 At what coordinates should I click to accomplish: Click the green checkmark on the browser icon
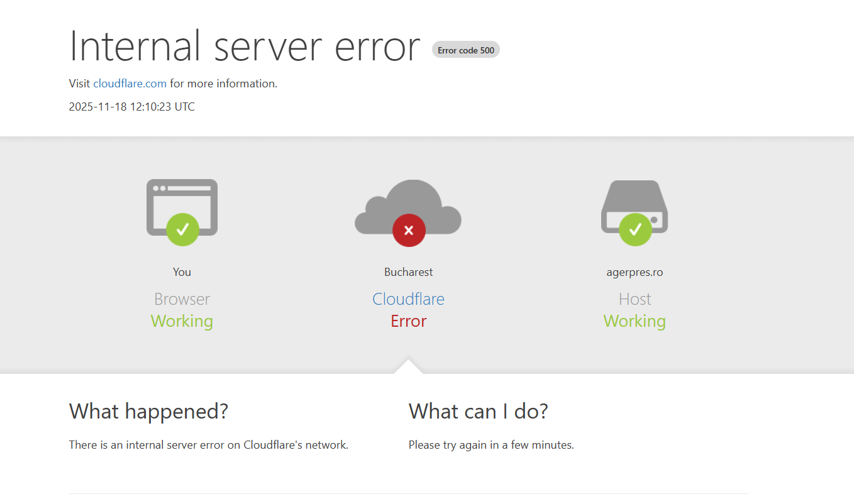point(182,230)
